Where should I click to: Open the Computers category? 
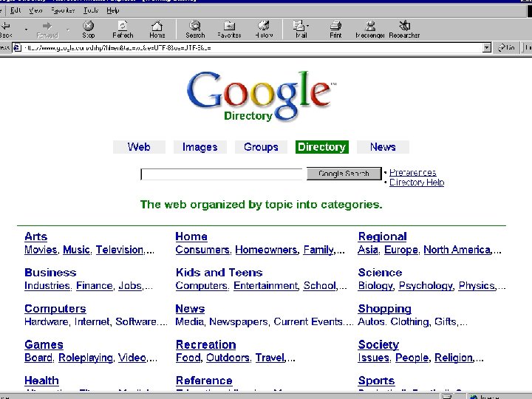pos(55,308)
